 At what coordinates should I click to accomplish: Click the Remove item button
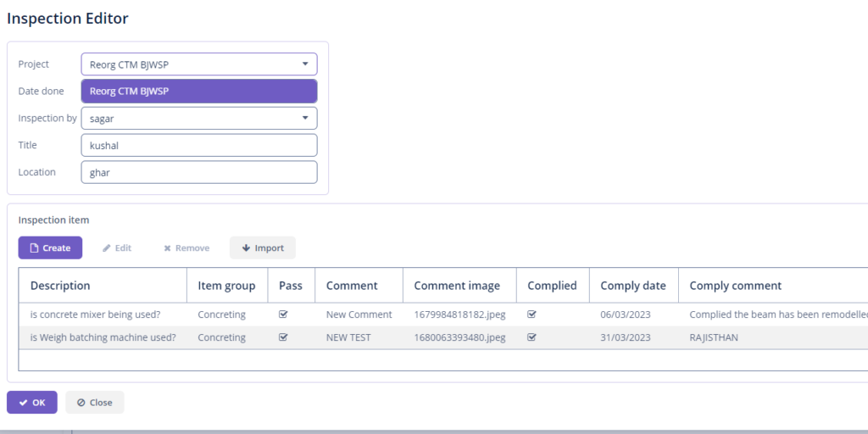[x=186, y=248]
